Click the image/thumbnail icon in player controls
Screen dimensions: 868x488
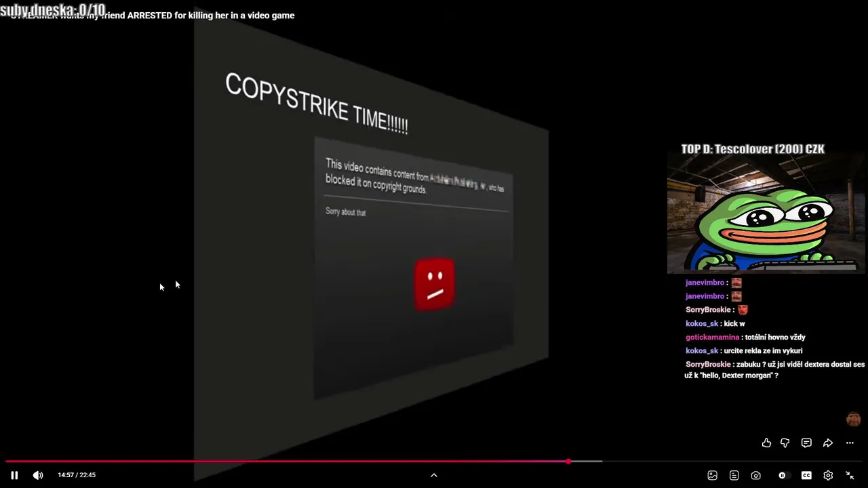pos(712,475)
